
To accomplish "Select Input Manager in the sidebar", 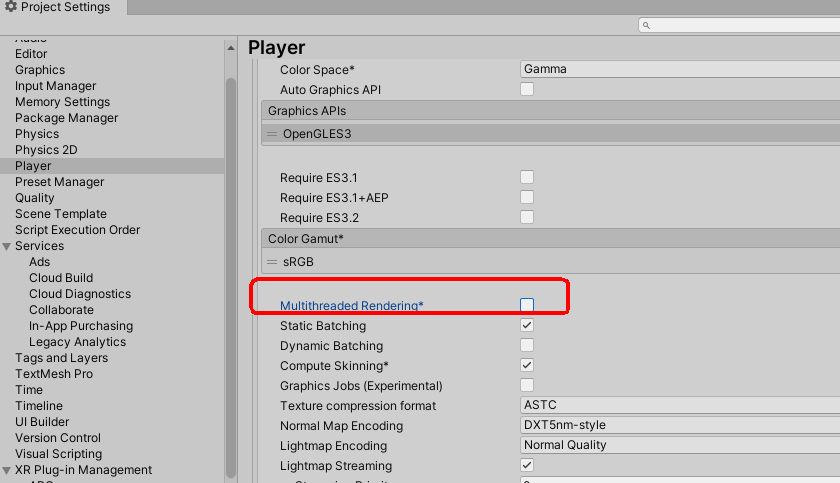I will click(55, 86).
